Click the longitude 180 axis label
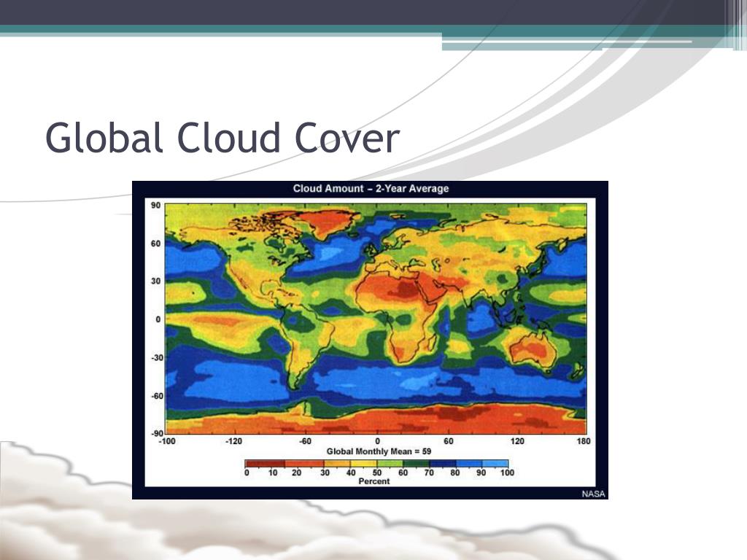 coord(584,441)
